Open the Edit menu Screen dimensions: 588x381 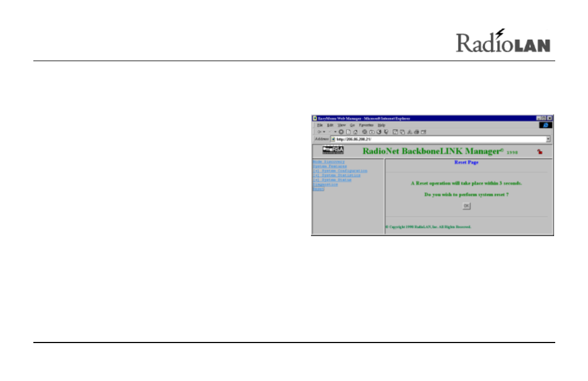coord(330,125)
